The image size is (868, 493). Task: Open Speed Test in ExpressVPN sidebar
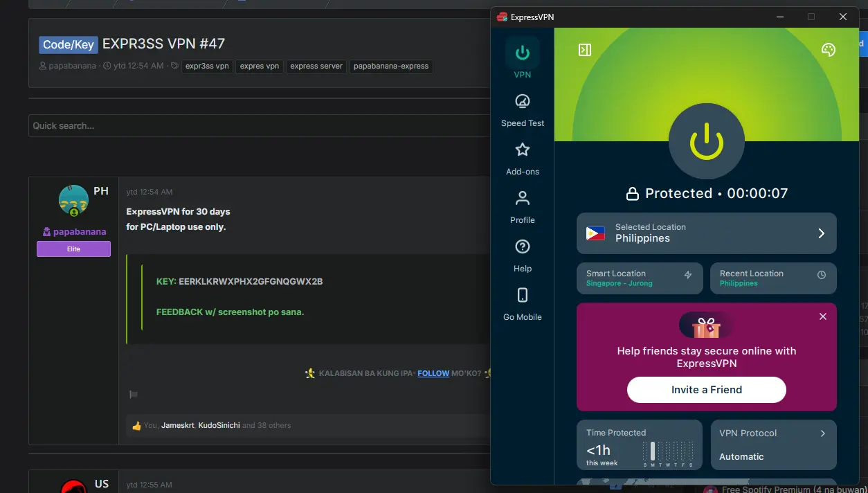pos(523,111)
